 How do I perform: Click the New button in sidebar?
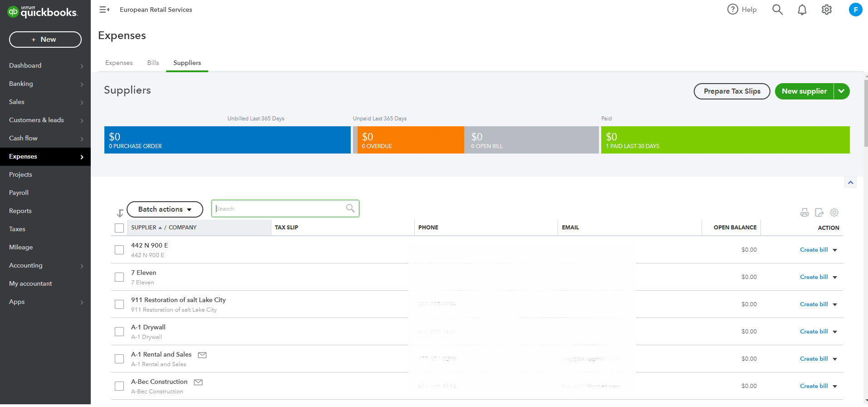[45, 40]
